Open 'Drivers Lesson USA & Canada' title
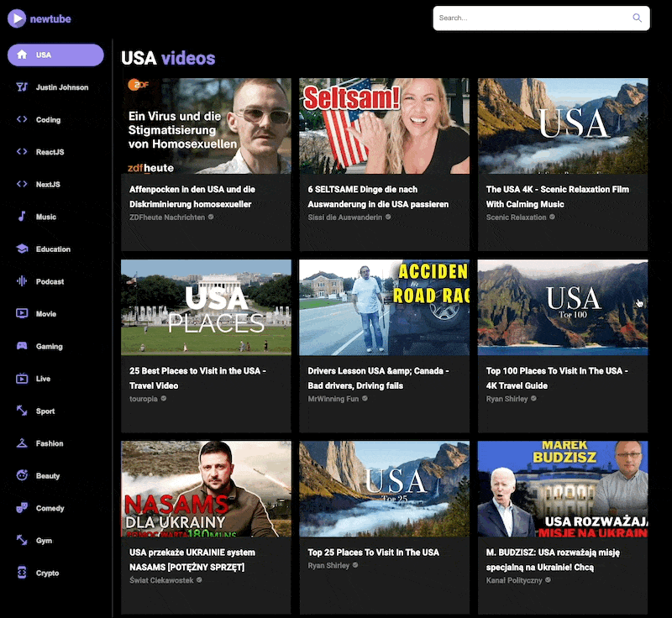This screenshot has width=672, height=618. pyautogui.click(x=378, y=378)
